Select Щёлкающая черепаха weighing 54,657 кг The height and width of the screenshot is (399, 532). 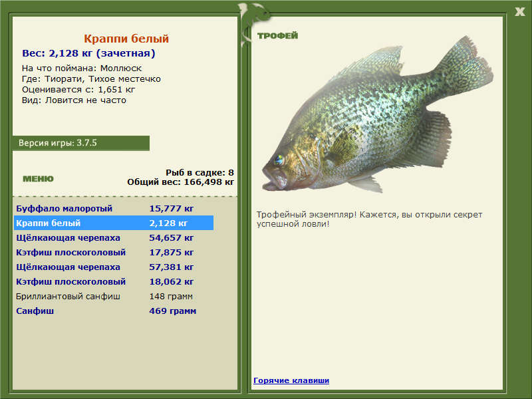114,237
